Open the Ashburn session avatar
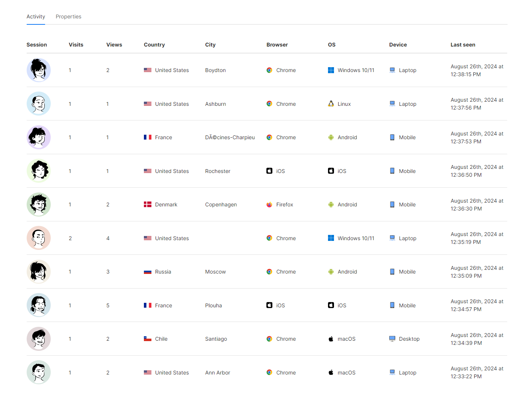 point(39,104)
